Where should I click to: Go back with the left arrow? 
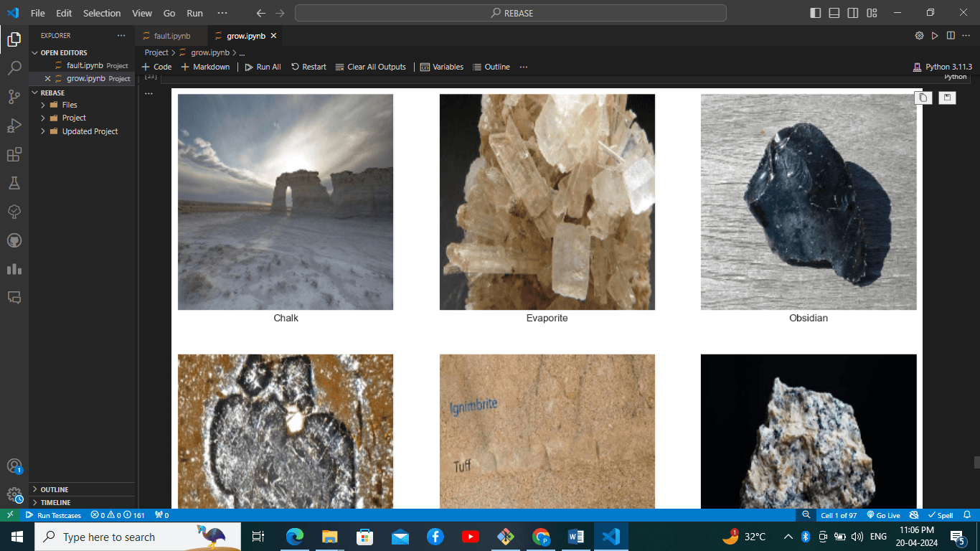tap(261, 13)
